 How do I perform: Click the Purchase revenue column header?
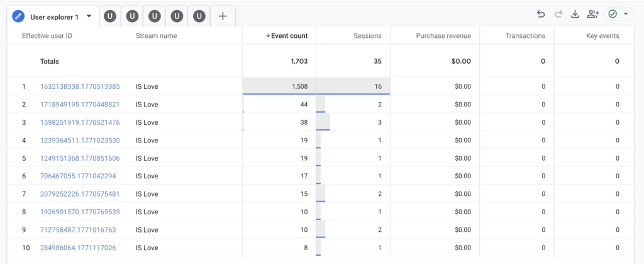(x=443, y=36)
